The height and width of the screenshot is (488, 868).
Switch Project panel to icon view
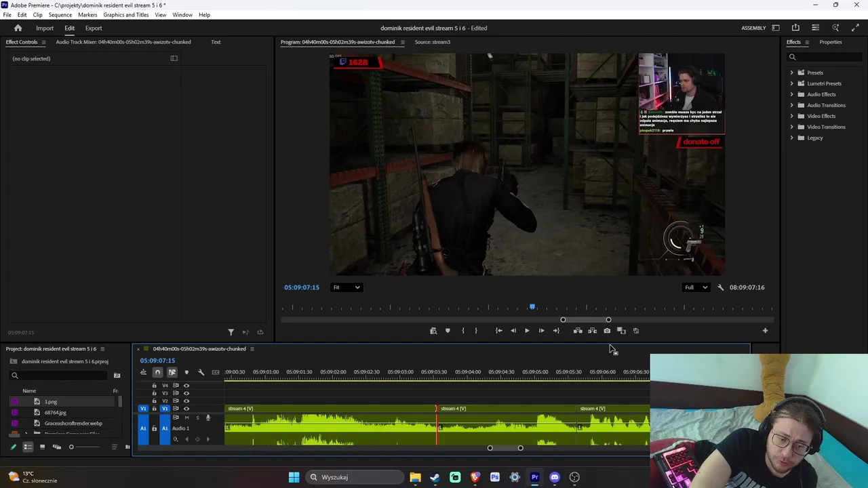(x=42, y=447)
